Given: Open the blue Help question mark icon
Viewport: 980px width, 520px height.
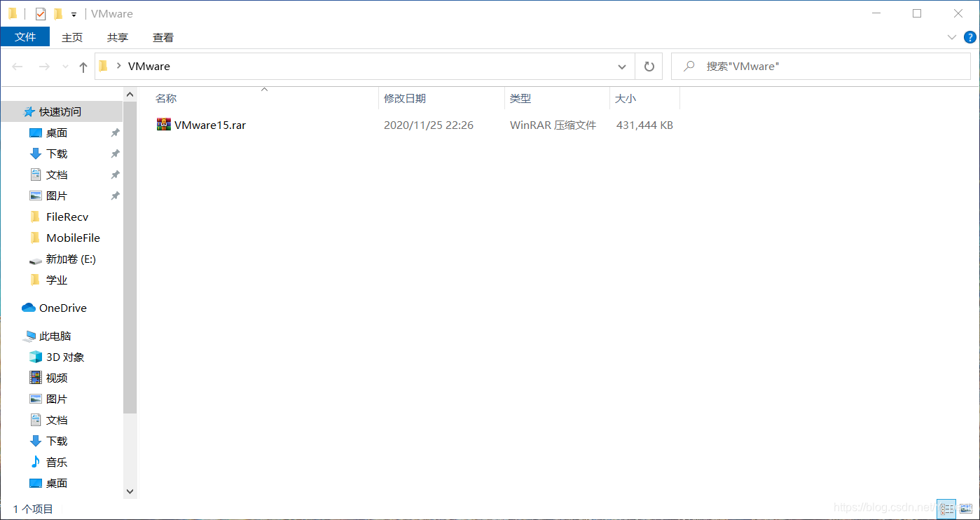Looking at the screenshot, I should pyautogui.click(x=969, y=37).
